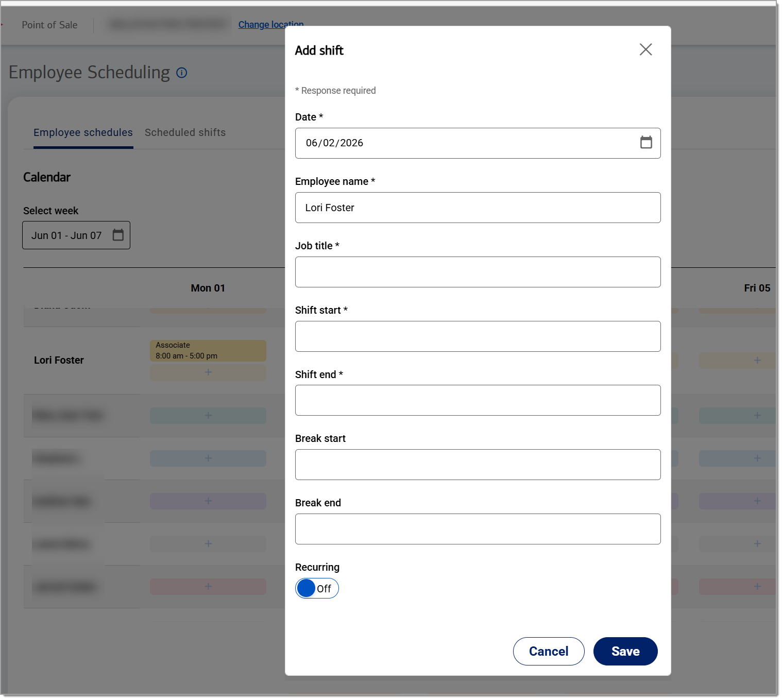Open the Shift start field
The width and height of the screenshot is (782, 700).
point(478,336)
